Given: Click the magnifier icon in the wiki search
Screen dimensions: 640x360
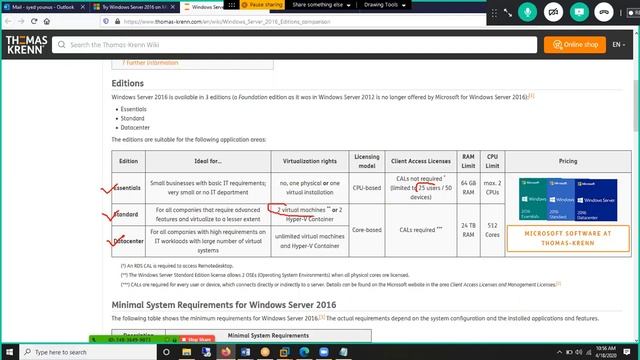Looking at the screenshot, I should tap(61, 44).
